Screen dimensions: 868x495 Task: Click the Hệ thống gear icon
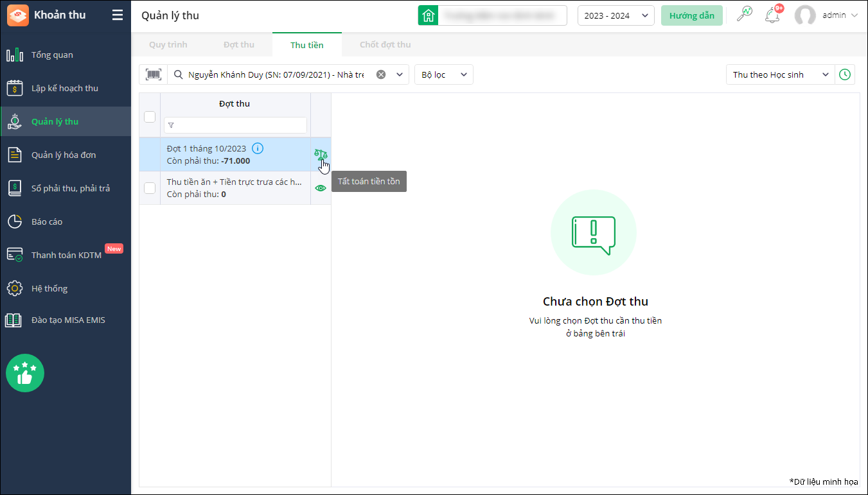point(15,288)
